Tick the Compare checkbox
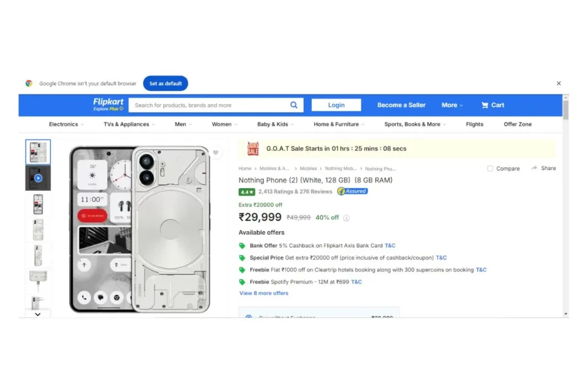 point(490,169)
